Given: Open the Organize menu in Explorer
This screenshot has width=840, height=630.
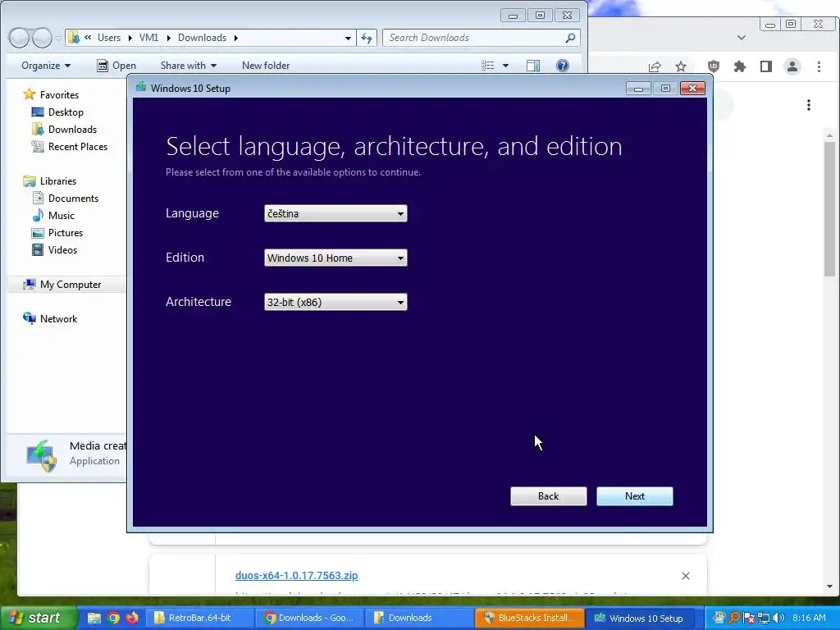Looking at the screenshot, I should (46, 66).
